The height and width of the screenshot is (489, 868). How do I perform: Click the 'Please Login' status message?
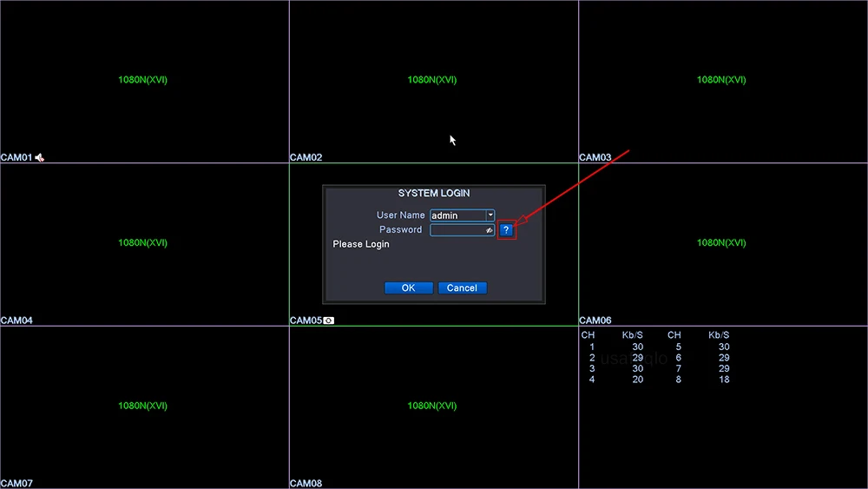[361, 244]
